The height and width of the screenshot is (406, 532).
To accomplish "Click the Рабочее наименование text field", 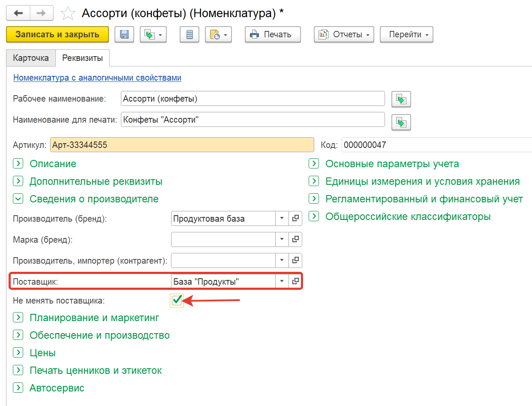I will 253,99.
